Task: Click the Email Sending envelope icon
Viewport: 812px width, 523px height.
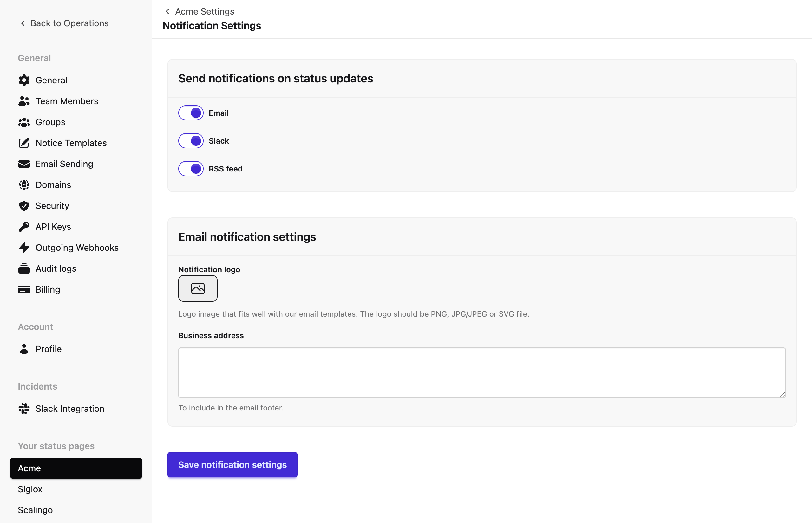Action: (x=24, y=164)
